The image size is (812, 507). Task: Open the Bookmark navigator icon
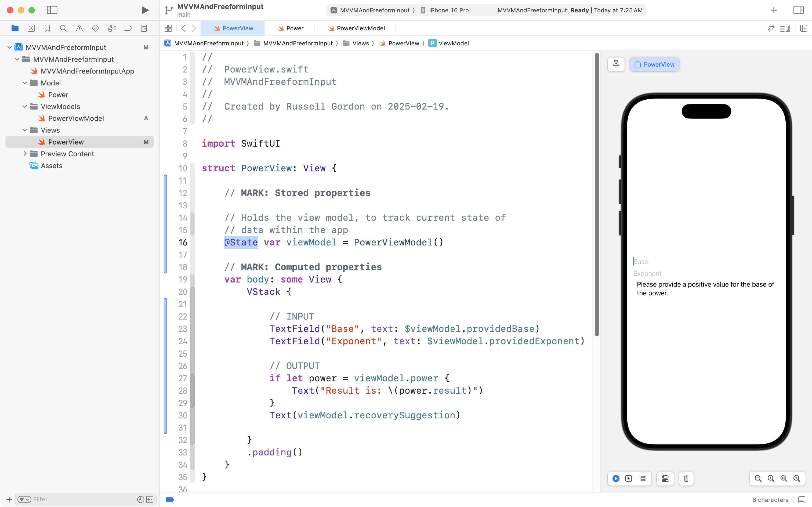click(x=47, y=28)
